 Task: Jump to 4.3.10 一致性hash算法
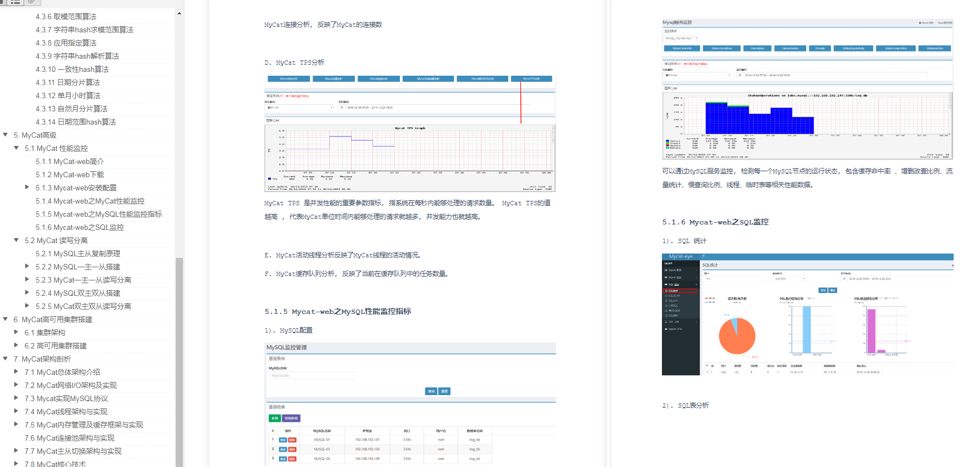point(73,69)
